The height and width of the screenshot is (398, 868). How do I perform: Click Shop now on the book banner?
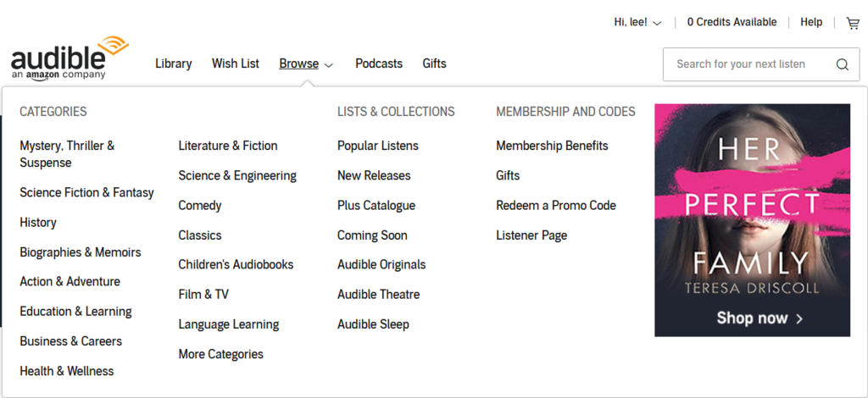(759, 318)
